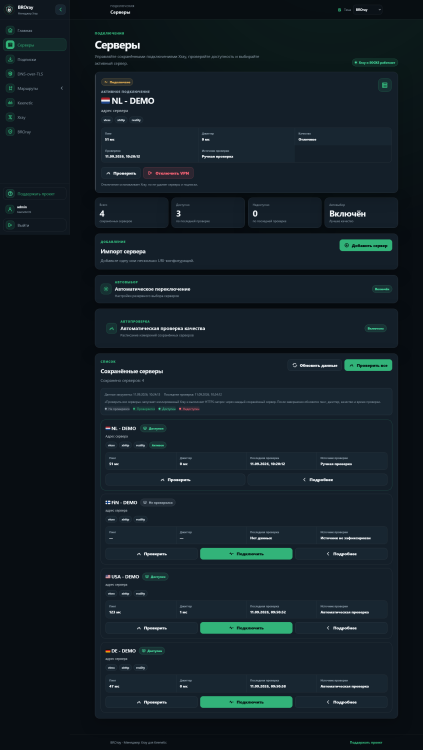Click the green Добавить сервер button
Viewport: 423px width, 750px height.
(366, 245)
